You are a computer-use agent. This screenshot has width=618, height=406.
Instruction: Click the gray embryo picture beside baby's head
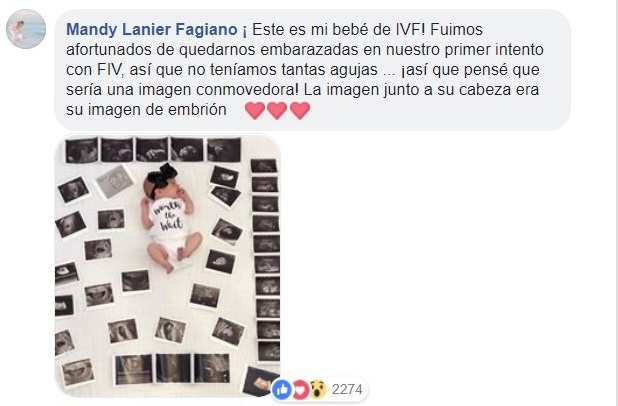[x=115, y=181]
